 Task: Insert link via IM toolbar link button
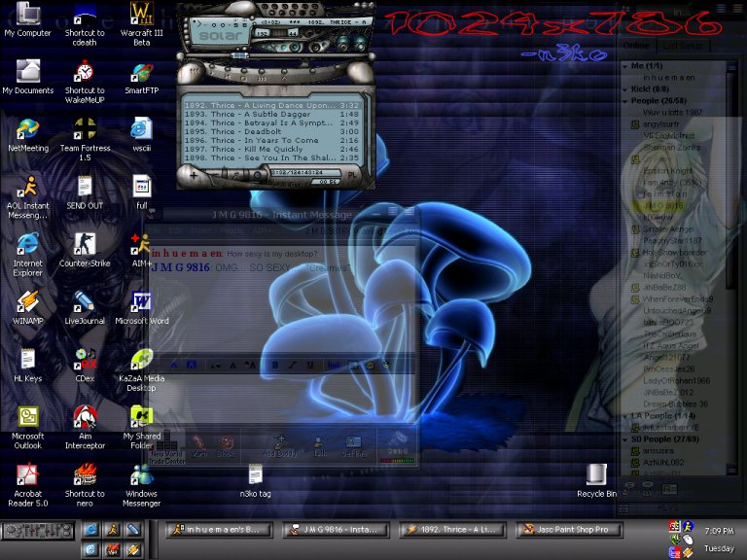334,366
